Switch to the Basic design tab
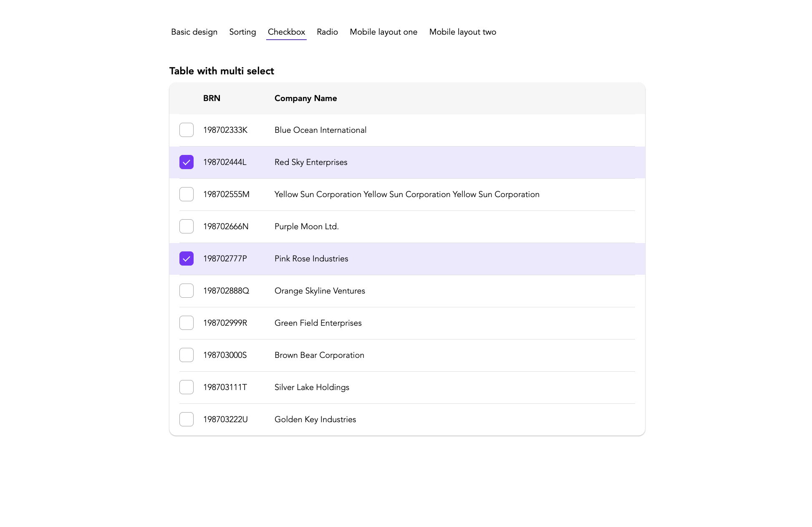Screen dimensions: 812x527 click(194, 32)
